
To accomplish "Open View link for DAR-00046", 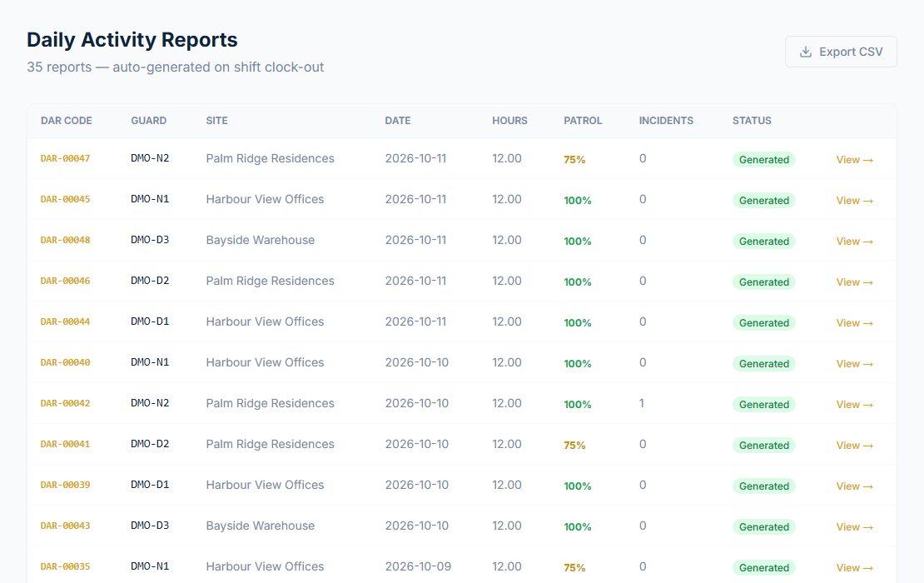I will click(854, 282).
